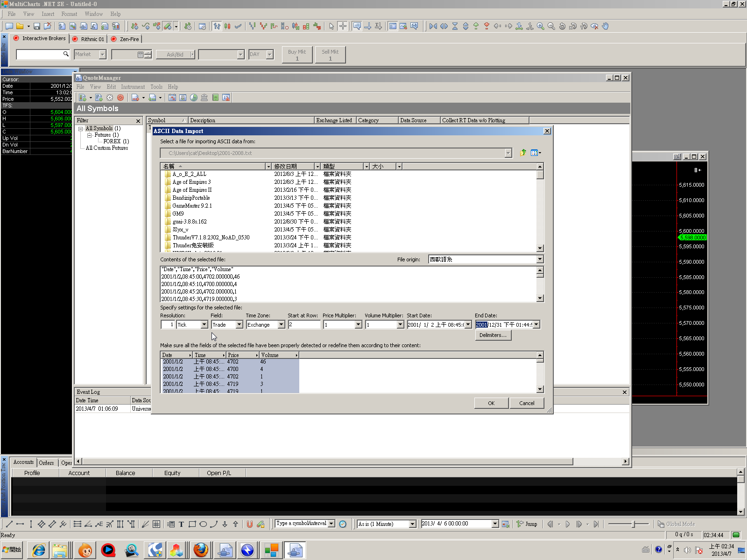Click the gear settings icon in QuoteManager toolbar
The width and height of the screenshot is (747, 560).
[x=110, y=98]
